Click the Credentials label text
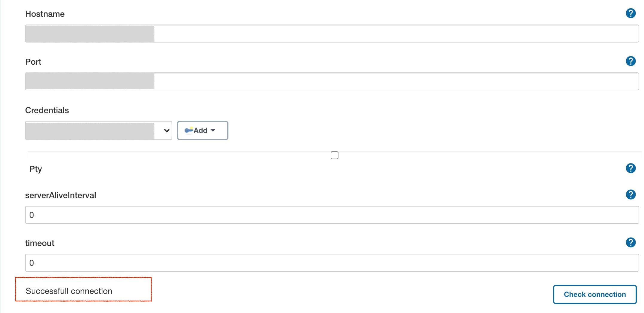Screen dimensions: 644x313 coord(47,110)
